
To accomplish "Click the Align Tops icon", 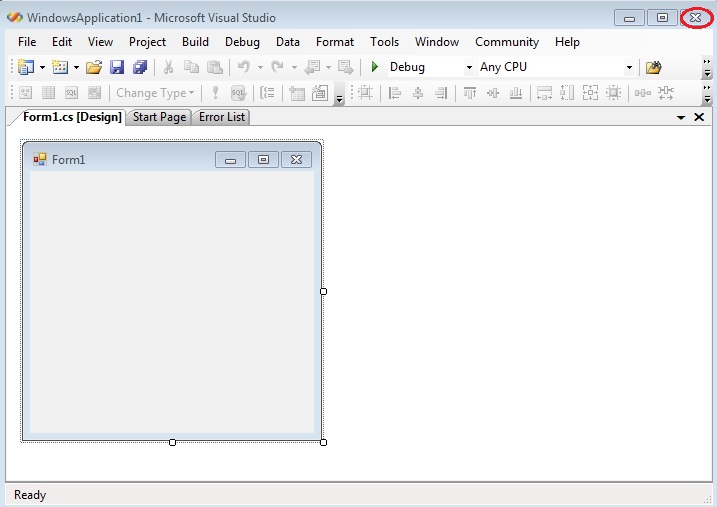I will [x=470, y=93].
